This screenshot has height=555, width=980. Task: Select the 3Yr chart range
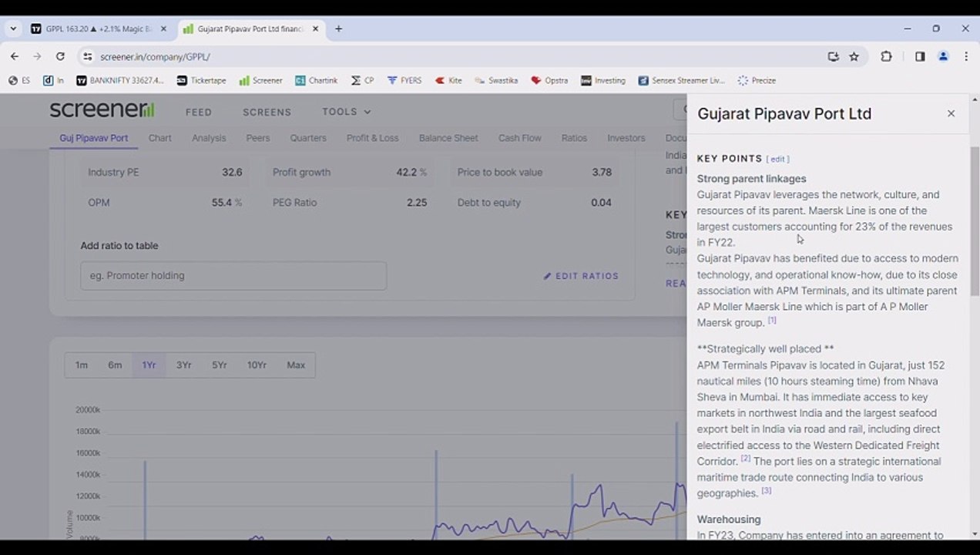point(183,365)
